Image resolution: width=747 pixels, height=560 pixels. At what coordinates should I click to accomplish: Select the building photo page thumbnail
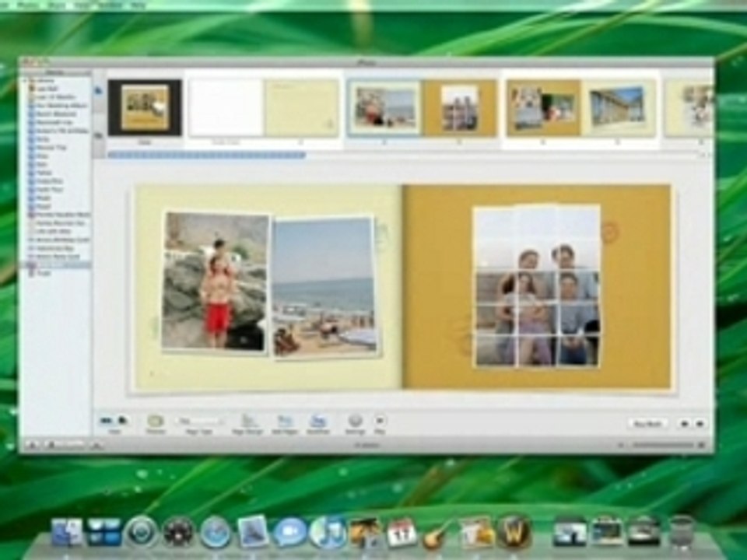[x=619, y=107]
